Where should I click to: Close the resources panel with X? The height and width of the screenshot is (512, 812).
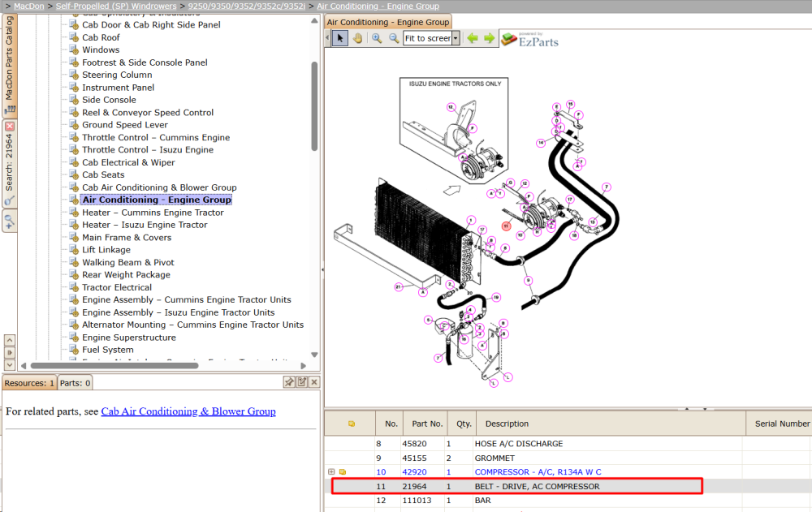[x=313, y=382]
